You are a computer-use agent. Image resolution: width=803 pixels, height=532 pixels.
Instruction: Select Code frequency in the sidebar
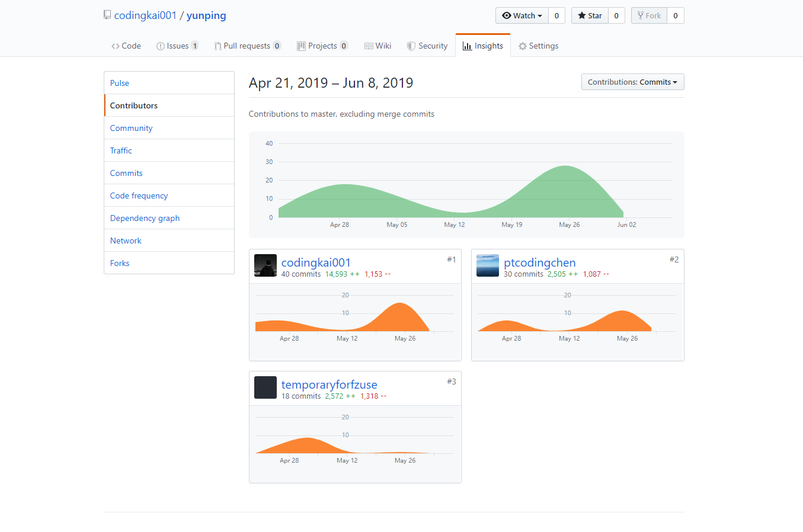(139, 196)
